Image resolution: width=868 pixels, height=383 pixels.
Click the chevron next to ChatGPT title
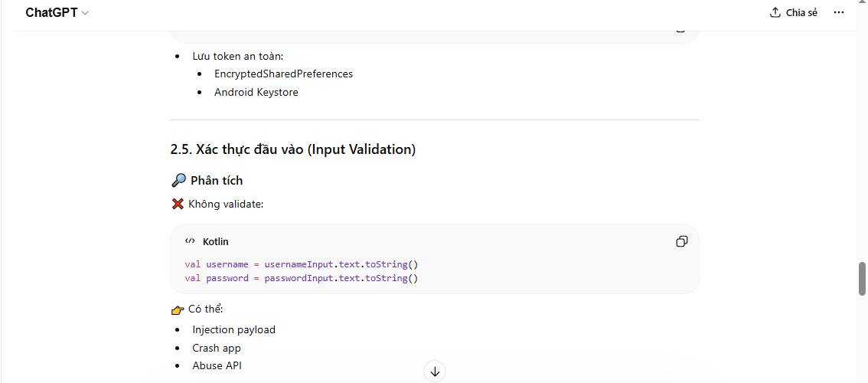(85, 13)
